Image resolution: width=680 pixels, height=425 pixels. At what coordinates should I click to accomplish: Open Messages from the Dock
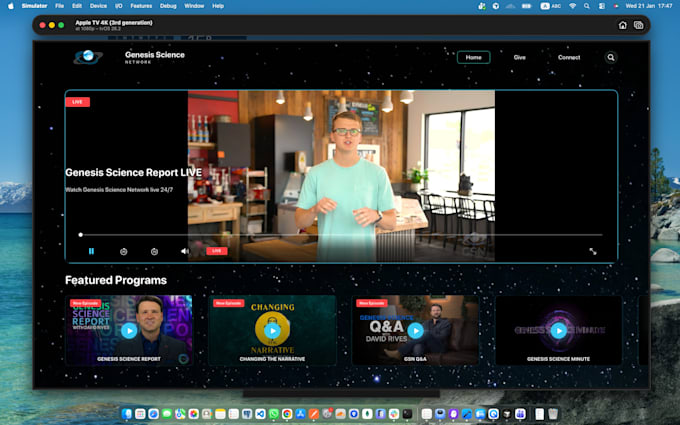point(167,414)
